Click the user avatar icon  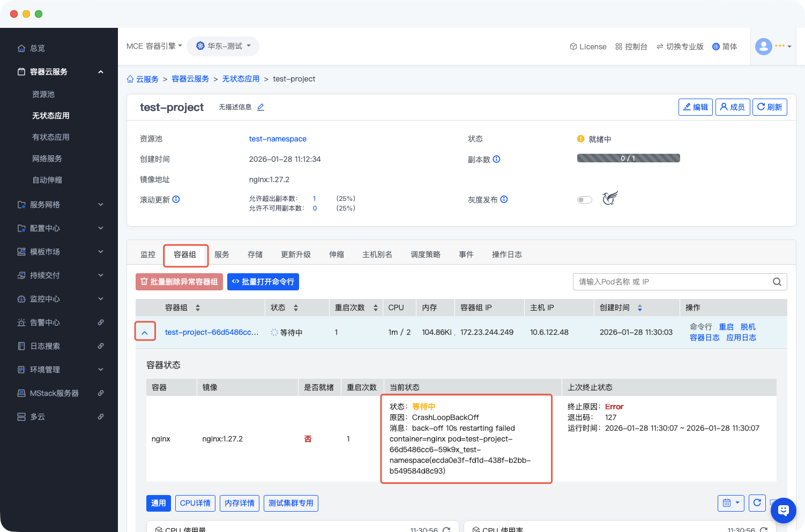pyautogui.click(x=763, y=47)
